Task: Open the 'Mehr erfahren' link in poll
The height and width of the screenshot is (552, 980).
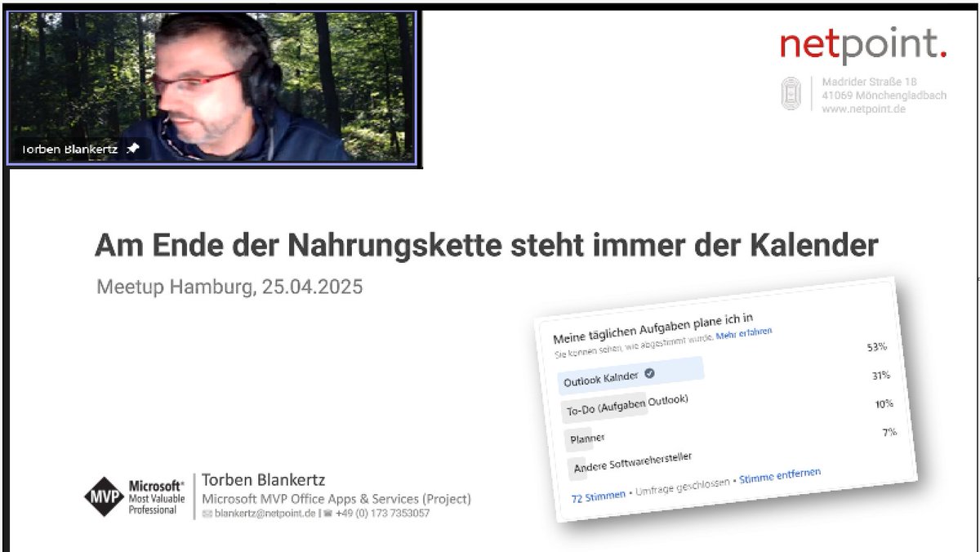Action: [x=744, y=334]
